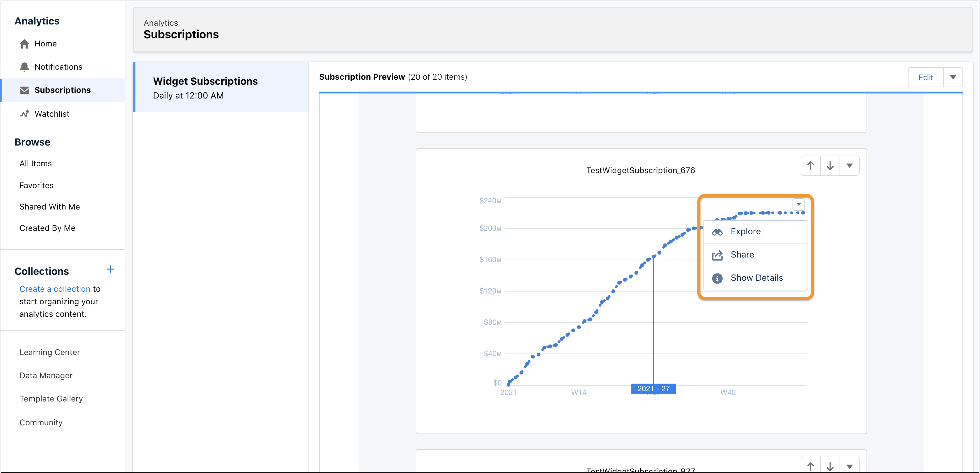Viewport: 980px width, 473px height.
Task: Click the Show Details info icon
Action: [x=717, y=278]
